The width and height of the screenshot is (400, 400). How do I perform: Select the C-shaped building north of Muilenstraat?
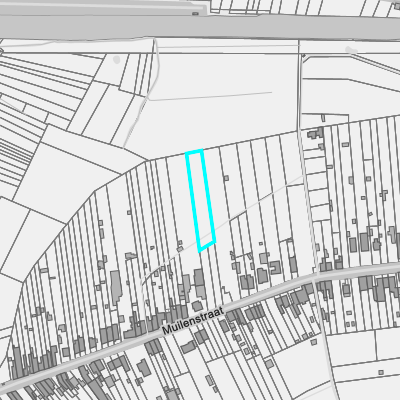point(275,267)
